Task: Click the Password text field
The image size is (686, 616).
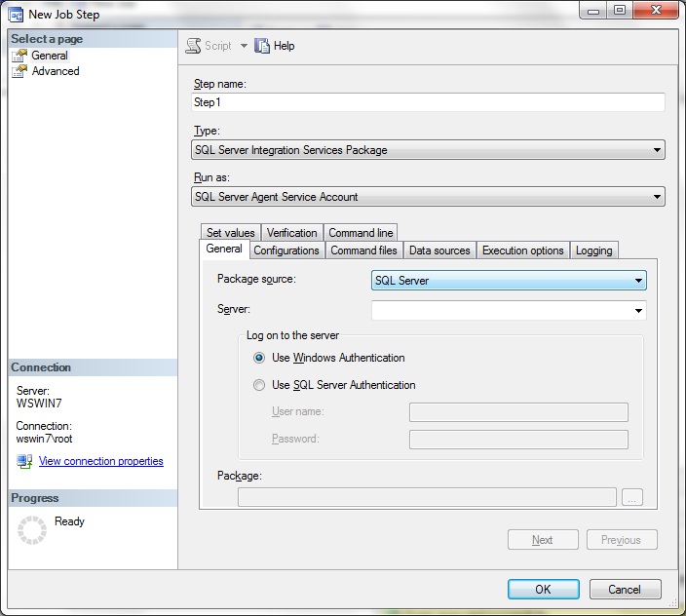Action: click(518, 440)
